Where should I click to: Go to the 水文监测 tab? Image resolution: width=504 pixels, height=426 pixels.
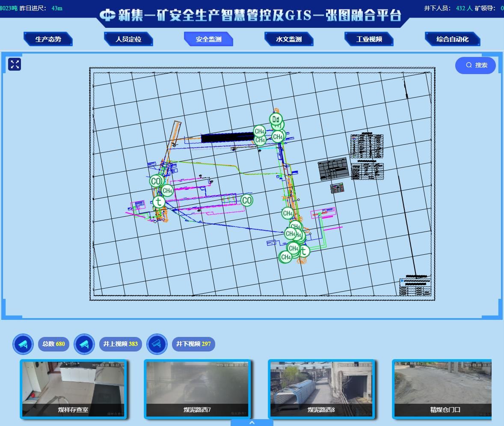[x=289, y=39]
